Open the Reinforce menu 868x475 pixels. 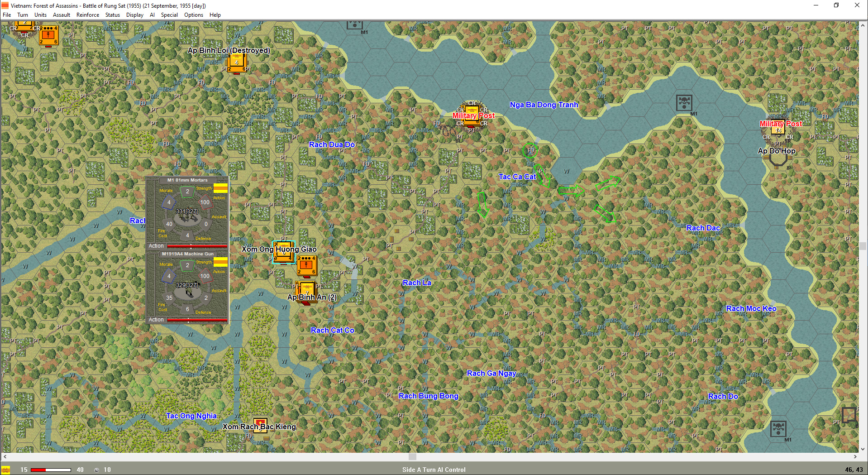(88, 15)
